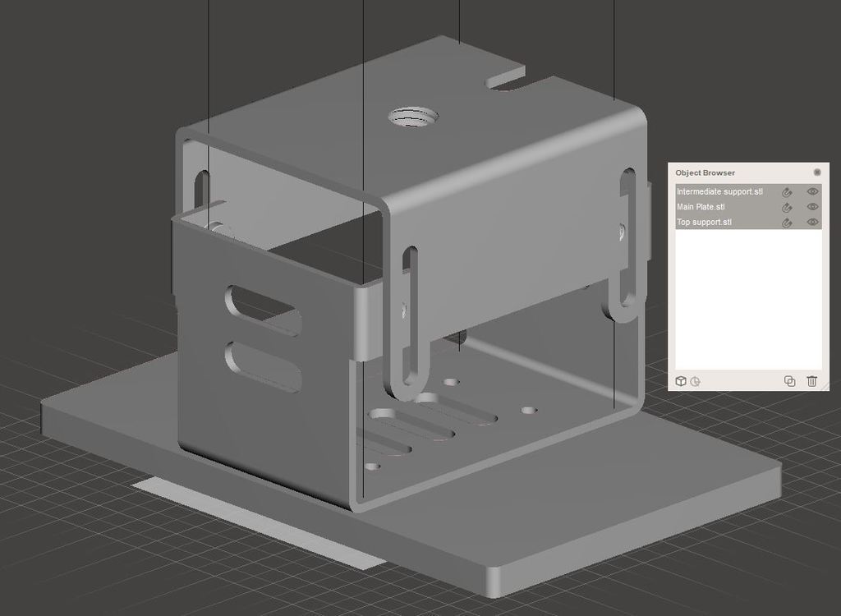Delete selected objects with trash icon
Viewport: 841px width, 616px height.
tap(811, 381)
